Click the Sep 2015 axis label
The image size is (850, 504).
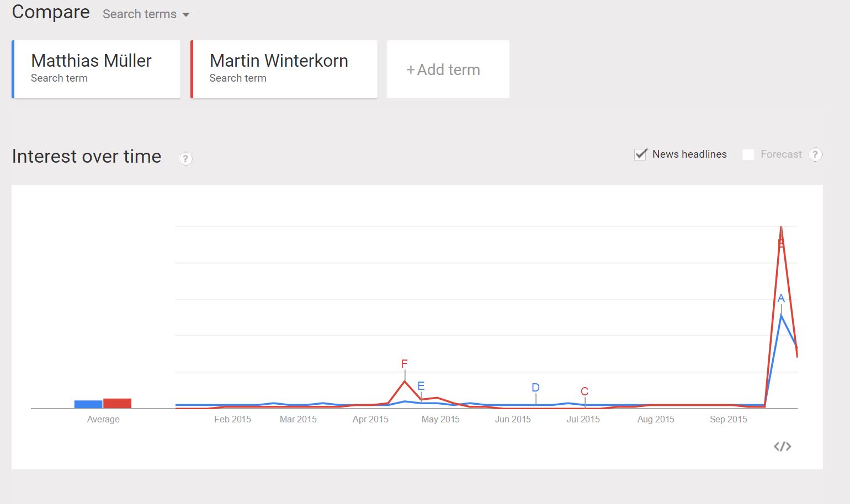728,419
